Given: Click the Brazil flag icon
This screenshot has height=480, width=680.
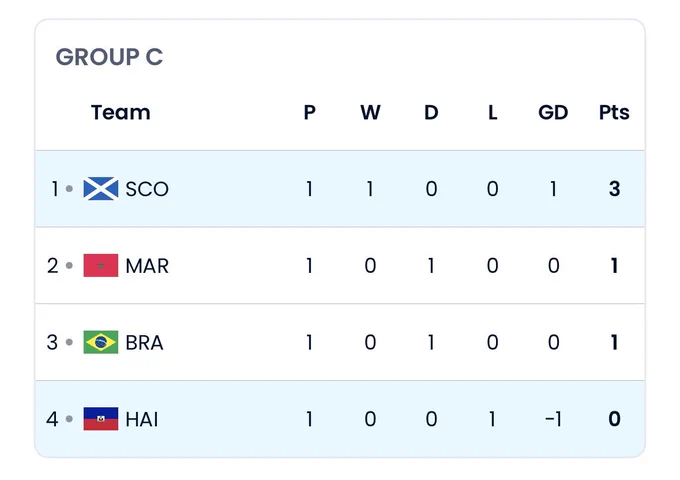Looking at the screenshot, I should (101, 342).
